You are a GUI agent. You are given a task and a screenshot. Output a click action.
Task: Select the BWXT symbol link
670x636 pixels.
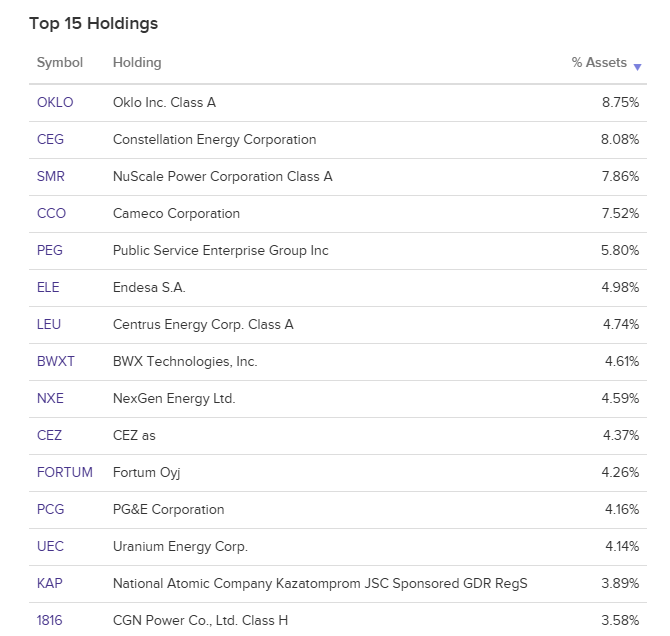(55, 361)
